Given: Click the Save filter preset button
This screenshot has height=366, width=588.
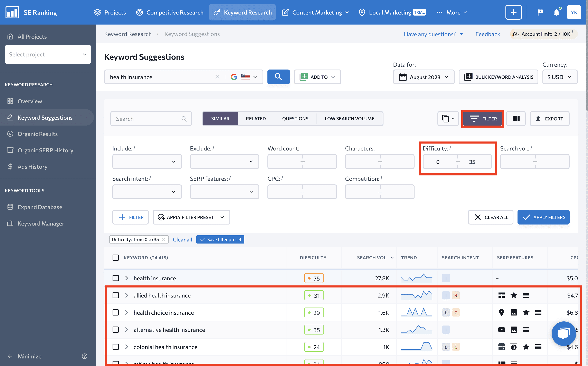Looking at the screenshot, I should click(220, 239).
